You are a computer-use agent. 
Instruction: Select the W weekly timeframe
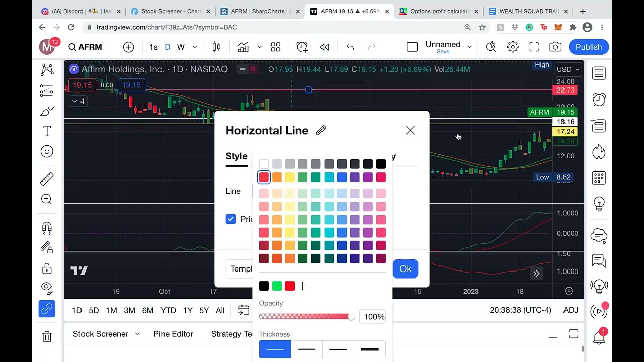[x=181, y=47]
